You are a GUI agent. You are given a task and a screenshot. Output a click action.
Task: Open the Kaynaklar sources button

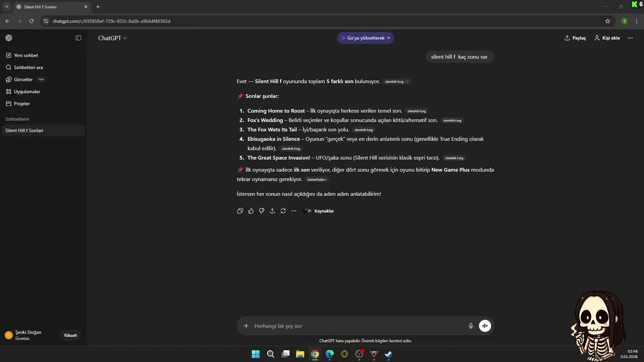point(318,211)
